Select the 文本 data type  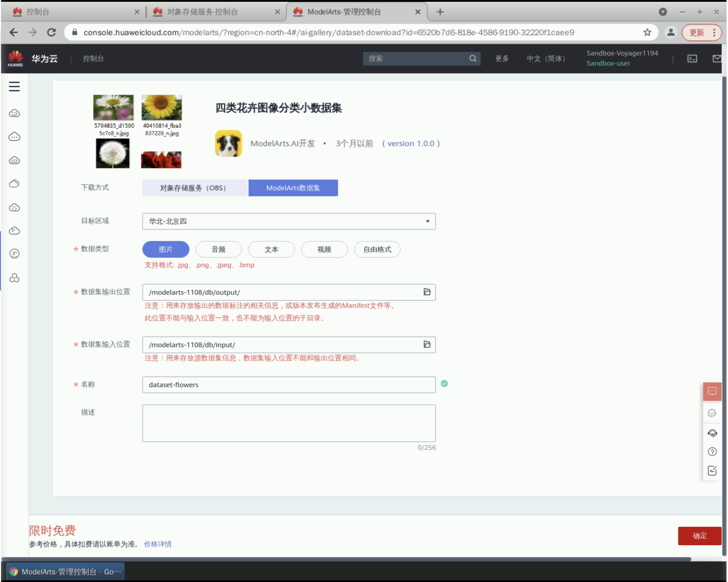pos(271,250)
